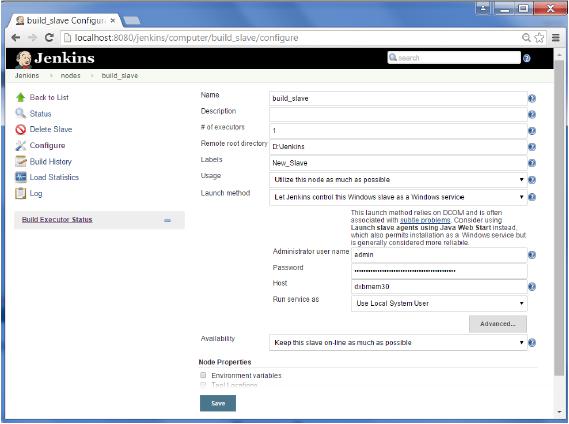The image size is (569, 424).
Task: Open help for Remote root directory
Action: (532, 147)
